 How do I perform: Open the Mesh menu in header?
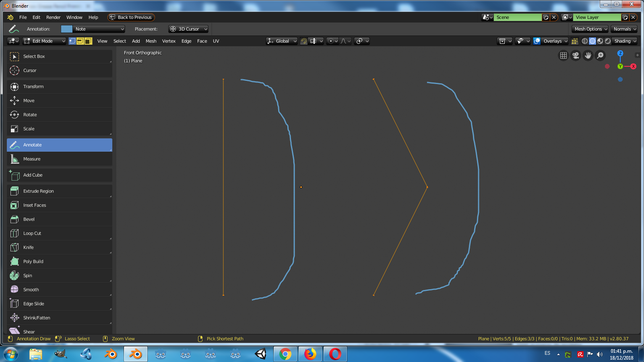coord(151,41)
